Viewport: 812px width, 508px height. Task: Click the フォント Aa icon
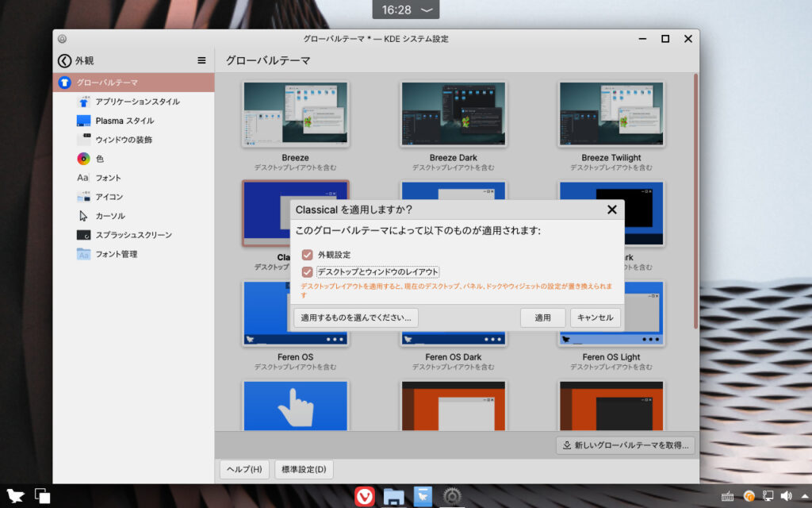[x=82, y=178]
